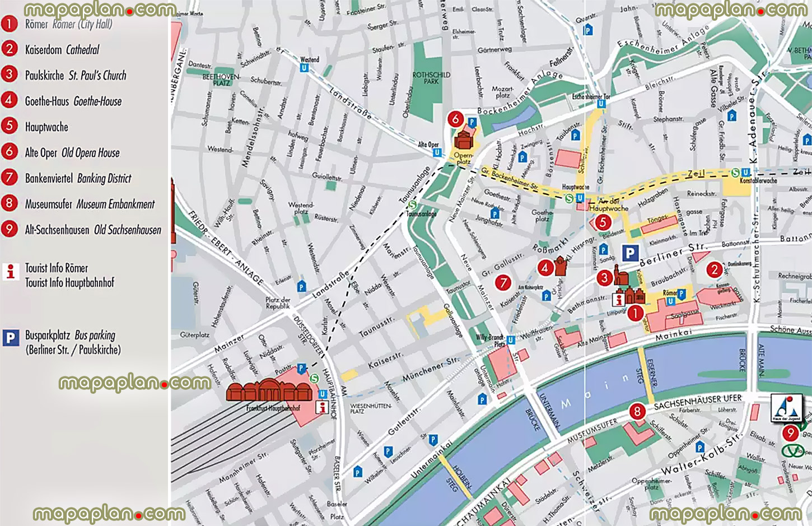The height and width of the screenshot is (526, 812).
Task: Select legend entry 'Hauptwache'
Action: pos(46,127)
